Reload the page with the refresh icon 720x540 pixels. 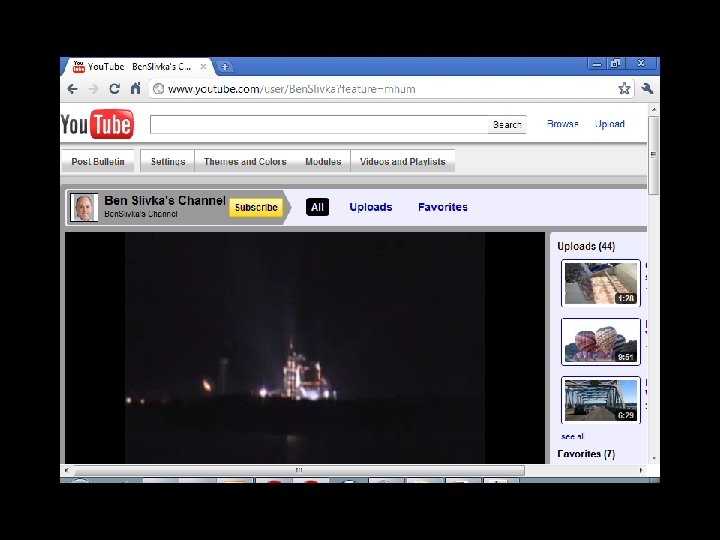pos(114,89)
